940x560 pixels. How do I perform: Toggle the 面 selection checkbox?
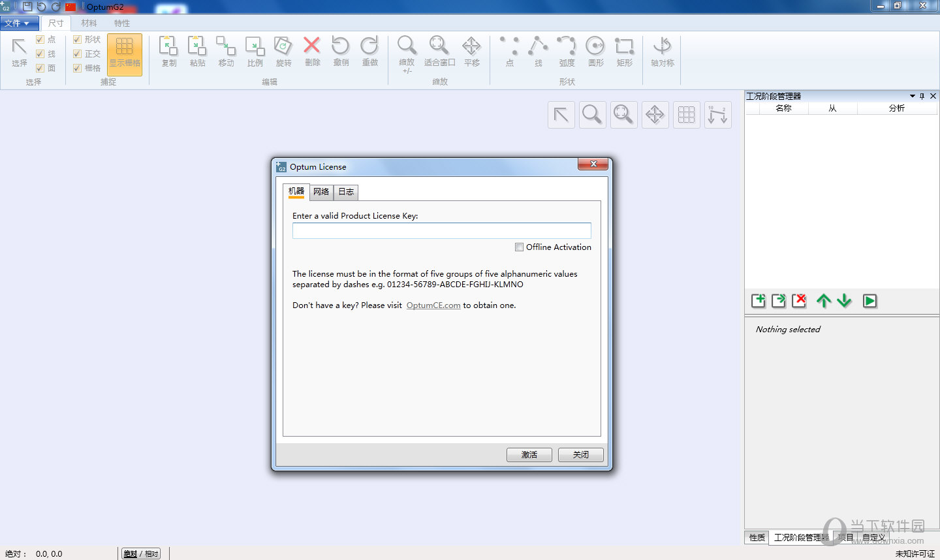[x=40, y=68]
